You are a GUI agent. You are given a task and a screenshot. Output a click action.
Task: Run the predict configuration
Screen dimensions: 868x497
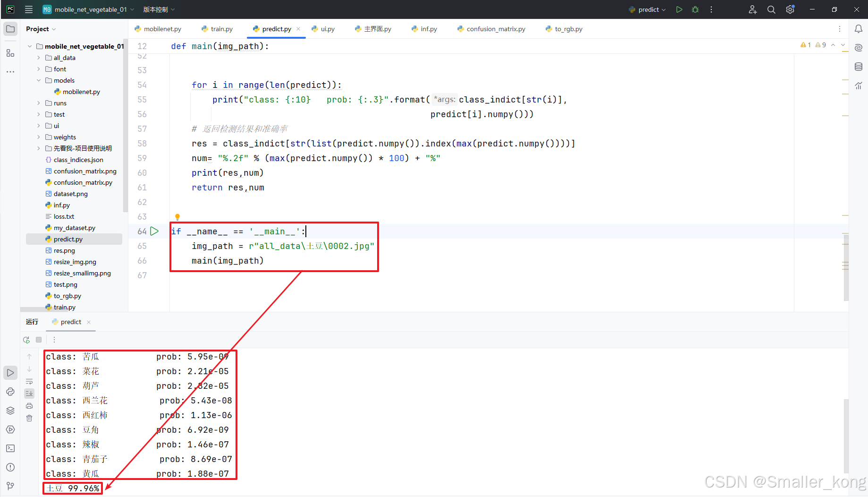click(x=679, y=9)
